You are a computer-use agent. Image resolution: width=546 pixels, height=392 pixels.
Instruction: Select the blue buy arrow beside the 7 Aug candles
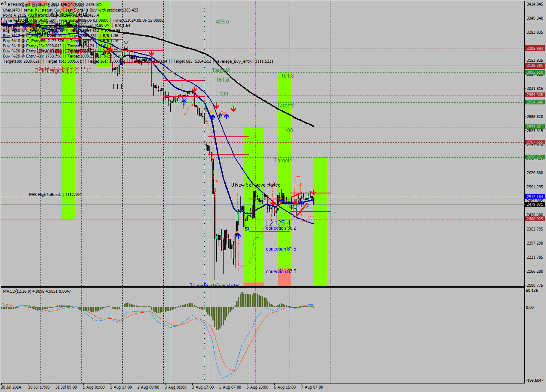pos(302,204)
